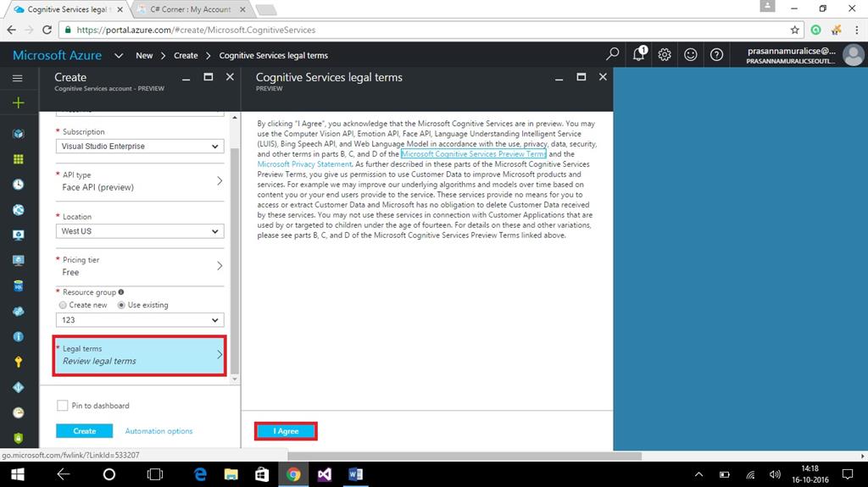Open the Recent clock icon in sidebar
868x487 pixels.
pos(19,185)
